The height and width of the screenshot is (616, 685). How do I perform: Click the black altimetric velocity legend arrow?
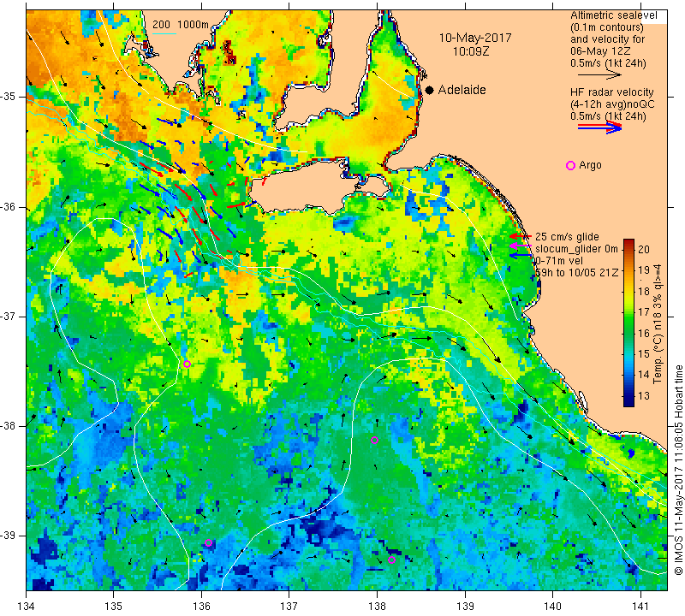click(599, 75)
